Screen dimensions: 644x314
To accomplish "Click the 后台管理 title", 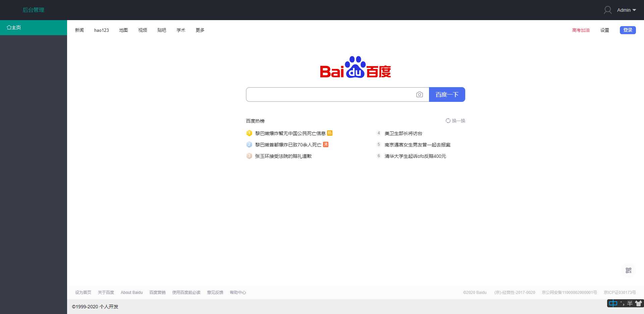I will (34, 10).
